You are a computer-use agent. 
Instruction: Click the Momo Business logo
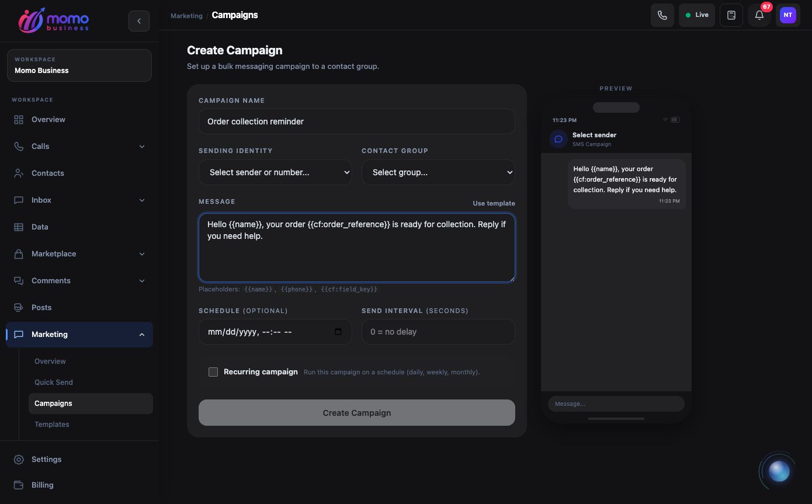tap(53, 20)
